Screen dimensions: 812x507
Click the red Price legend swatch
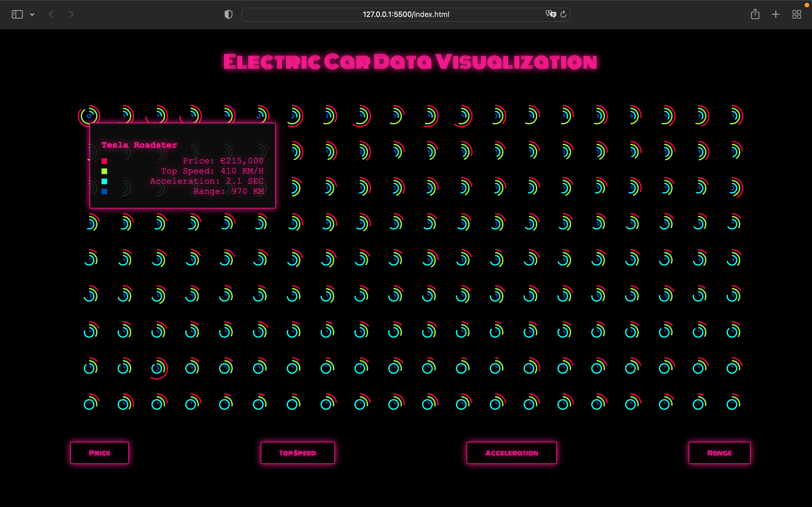point(104,161)
